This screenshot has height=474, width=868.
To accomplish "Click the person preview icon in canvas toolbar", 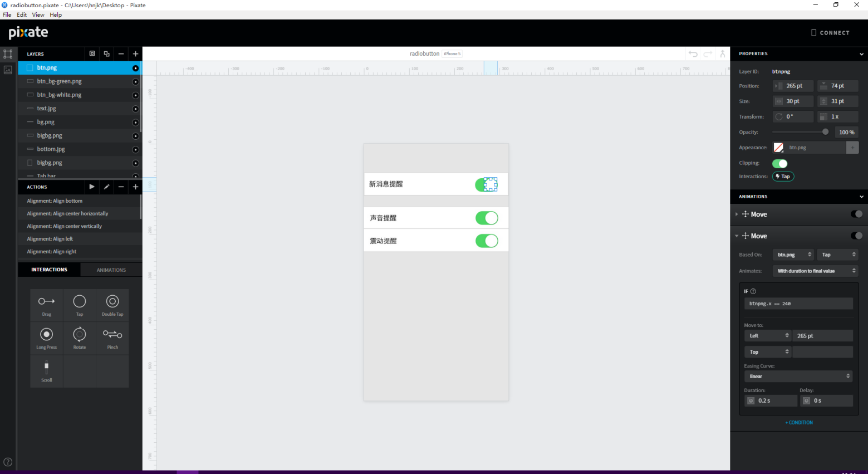I will pos(723,53).
